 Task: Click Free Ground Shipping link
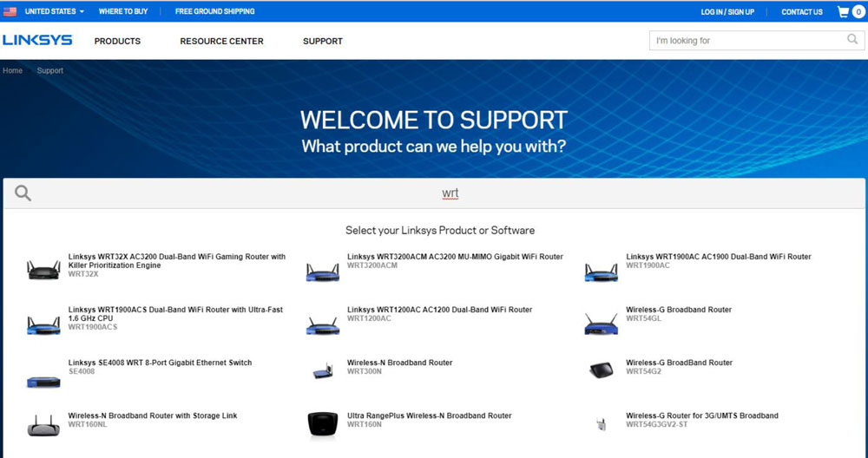click(x=214, y=11)
